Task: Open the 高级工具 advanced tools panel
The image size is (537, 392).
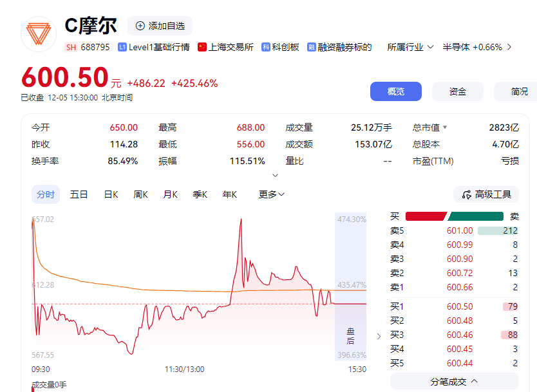Action: pos(485,194)
